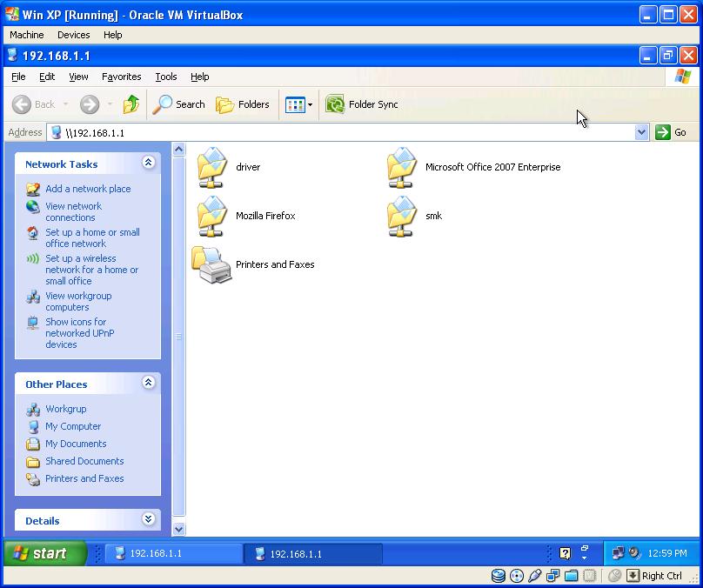Click Show icons for networked UPnP devices
703x588 pixels.
pos(80,333)
